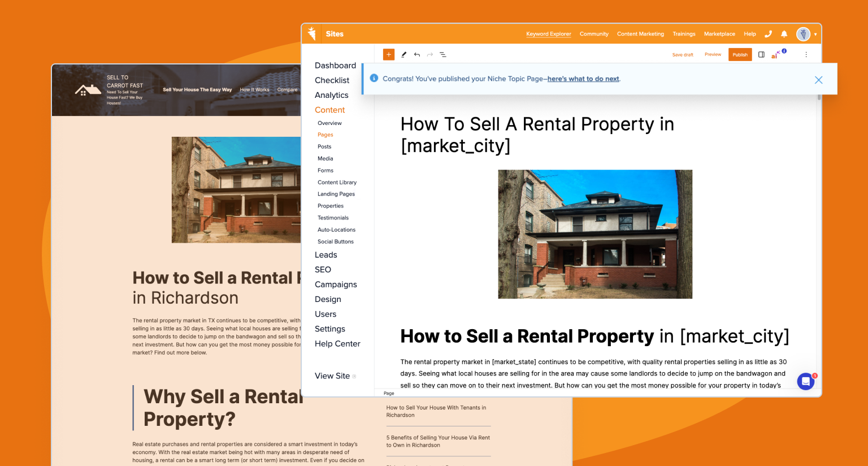Open Media under Content
The width and height of the screenshot is (868, 466).
coord(325,158)
